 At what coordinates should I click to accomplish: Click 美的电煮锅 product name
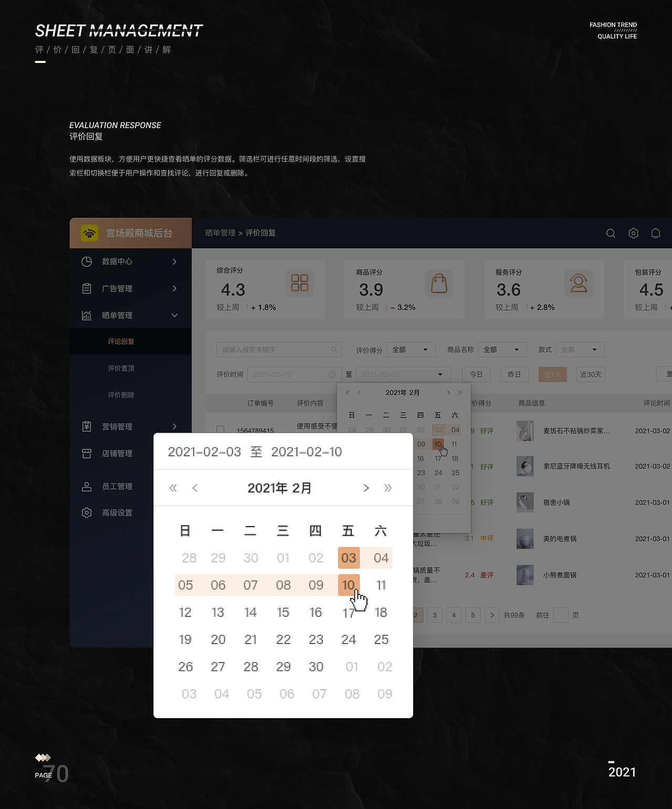560,539
